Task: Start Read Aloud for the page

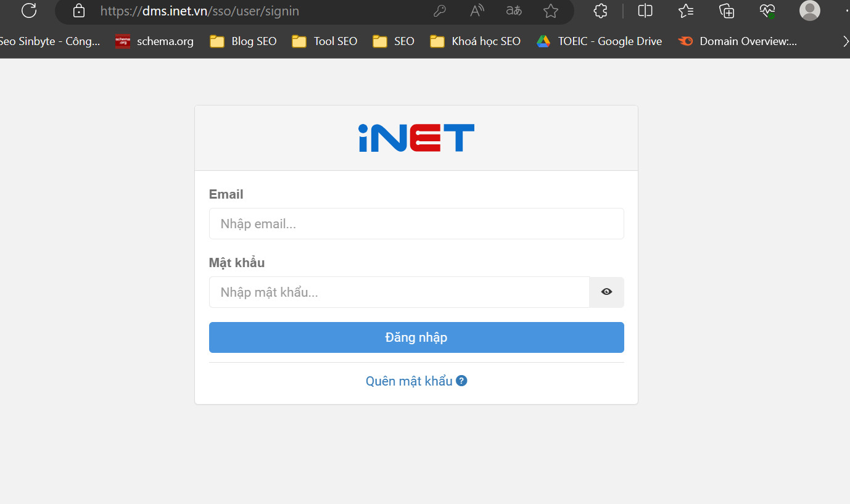Action: [x=476, y=10]
